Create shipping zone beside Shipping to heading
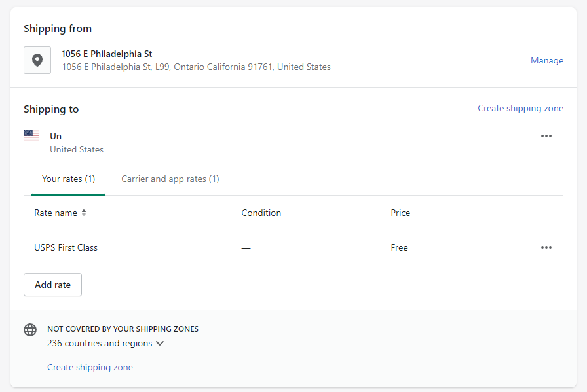This screenshot has height=392, width=587. click(x=520, y=109)
